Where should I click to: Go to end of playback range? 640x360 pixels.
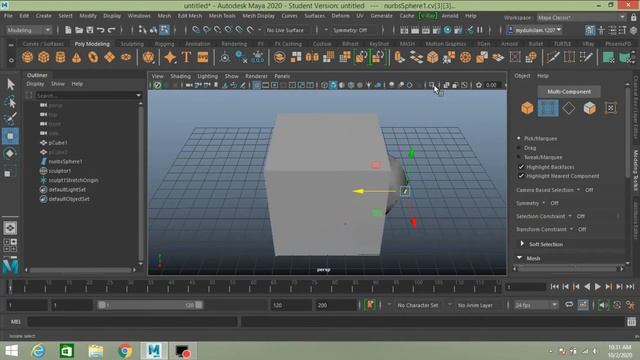click(630, 287)
